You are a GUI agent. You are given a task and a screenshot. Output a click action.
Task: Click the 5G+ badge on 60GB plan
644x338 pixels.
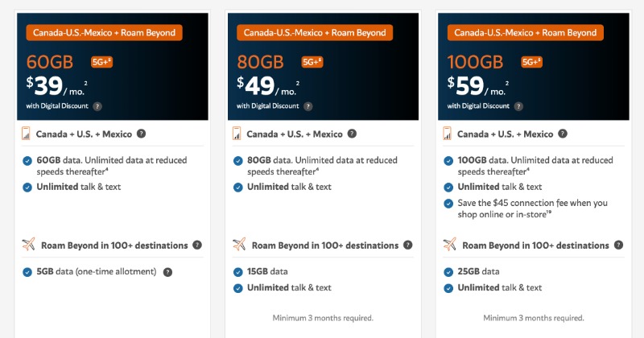tap(101, 62)
